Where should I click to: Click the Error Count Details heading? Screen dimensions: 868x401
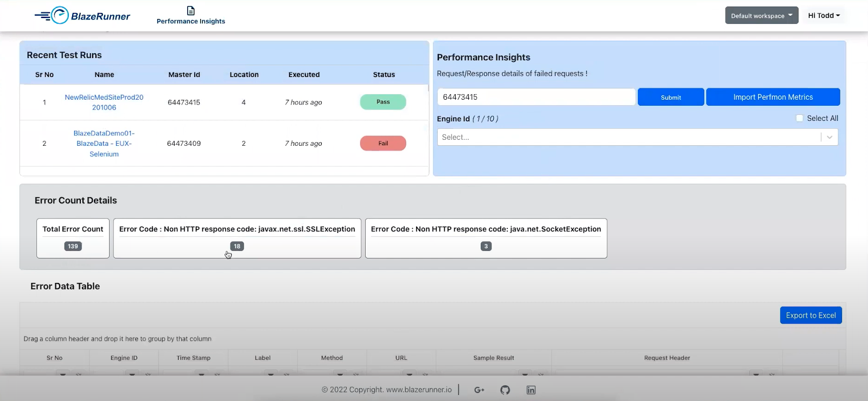click(x=76, y=200)
